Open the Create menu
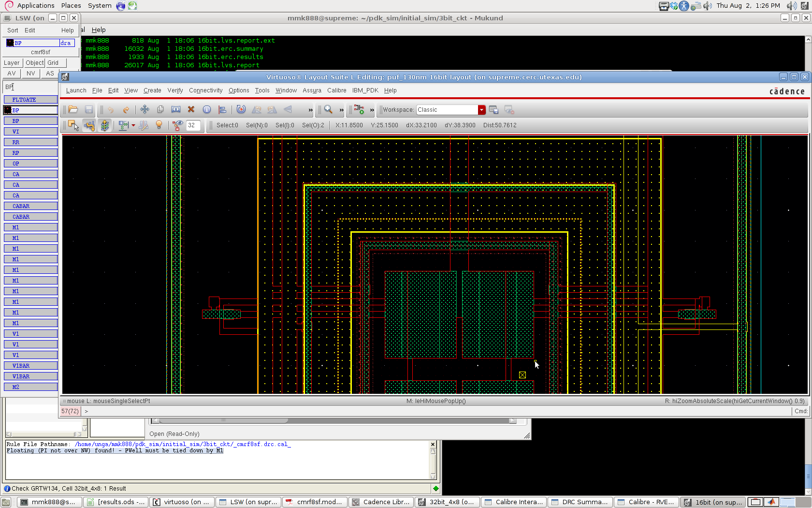This screenshot has width=812, height=508. 152,90
